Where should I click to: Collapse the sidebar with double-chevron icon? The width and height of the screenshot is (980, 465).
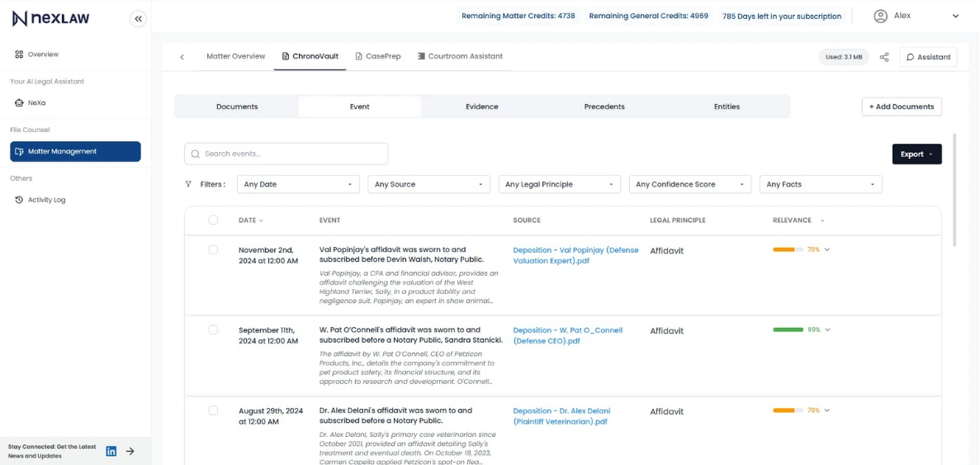click(138, 19)
